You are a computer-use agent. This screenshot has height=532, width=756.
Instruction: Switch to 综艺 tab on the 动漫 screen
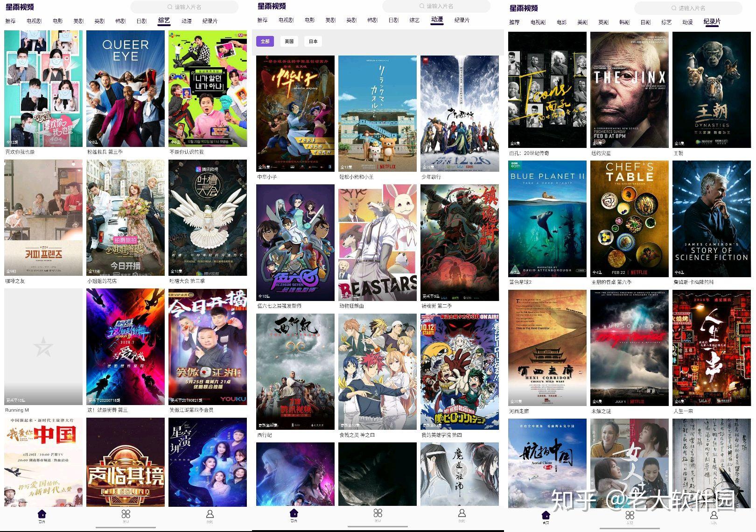tap(414, 20)
